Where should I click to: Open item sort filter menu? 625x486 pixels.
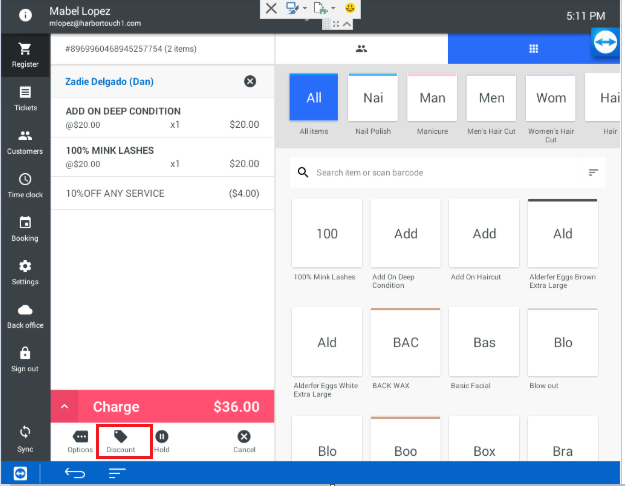(594, 173)
